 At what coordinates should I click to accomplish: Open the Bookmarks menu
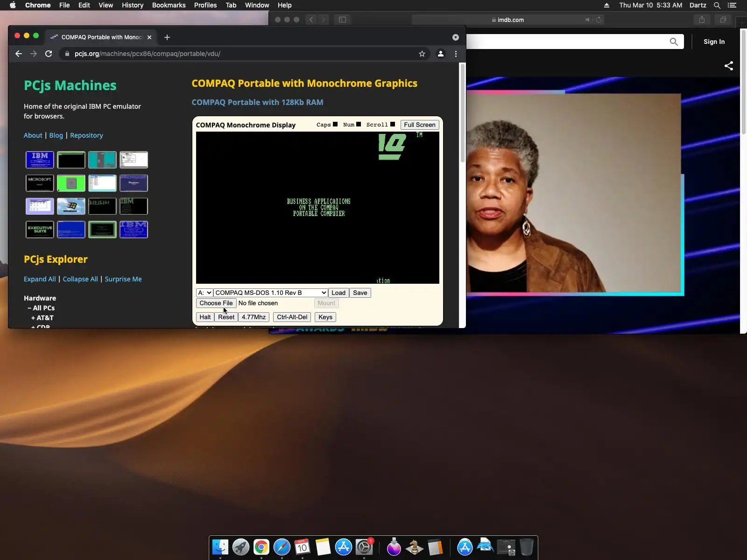pyautogui.click(x=169, y=5)
